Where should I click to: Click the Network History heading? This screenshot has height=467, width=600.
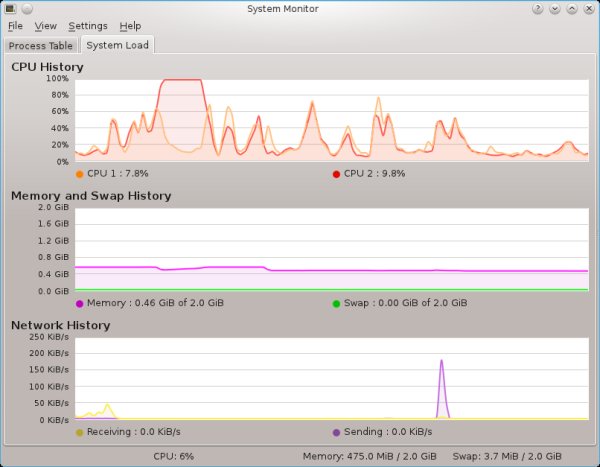coord(61,325)
